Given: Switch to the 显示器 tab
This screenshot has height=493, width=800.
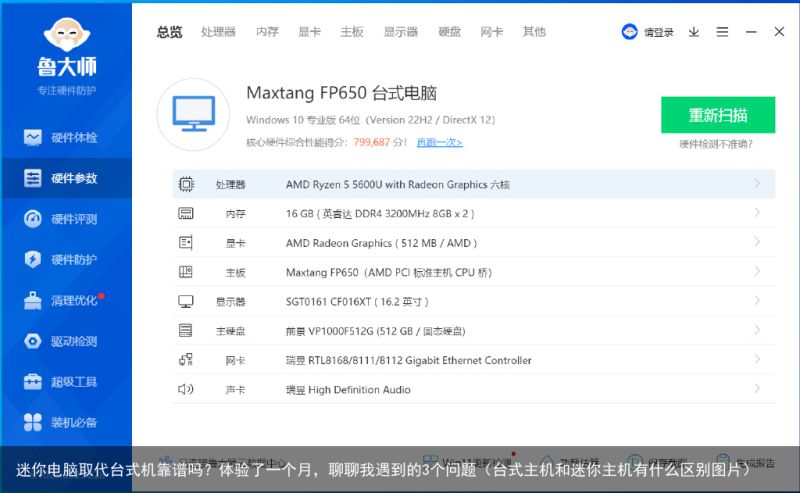Looking at the screenshot, I should click(x=401, y=32).
